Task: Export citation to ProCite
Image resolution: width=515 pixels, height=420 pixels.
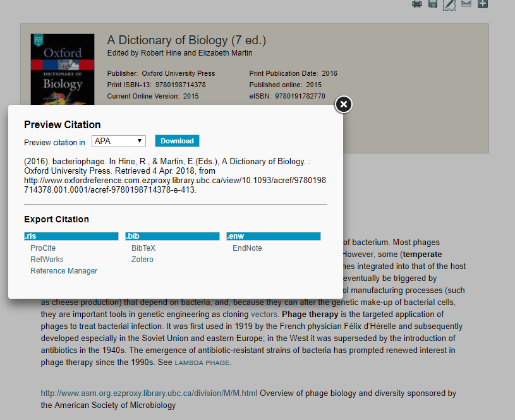Action: 43,248
